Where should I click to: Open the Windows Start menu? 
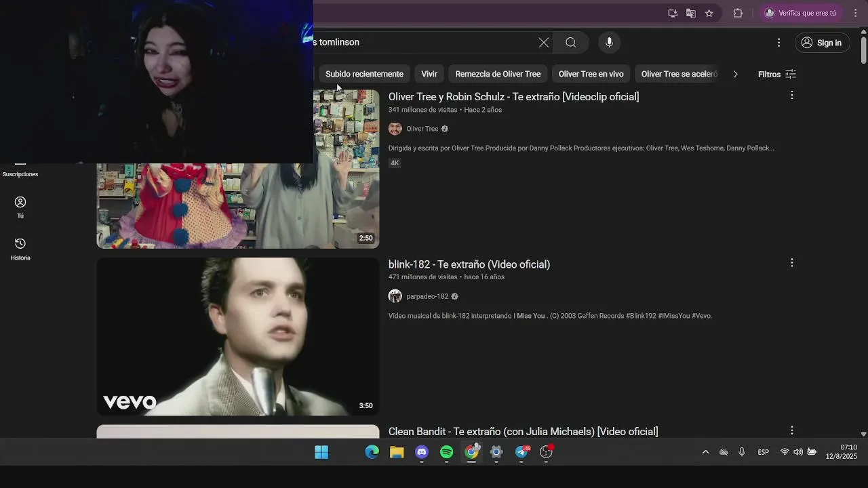coord(321,452)
